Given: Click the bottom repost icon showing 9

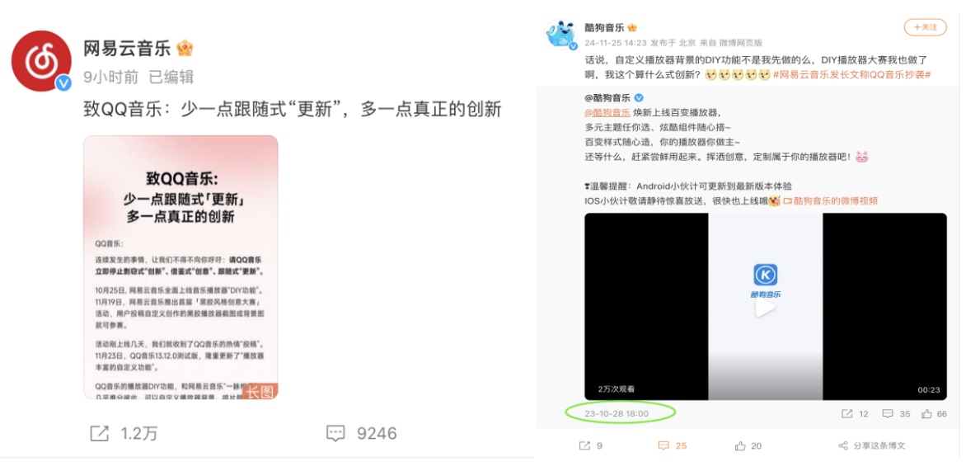Looking at the screenshot, I should (584, 446).
